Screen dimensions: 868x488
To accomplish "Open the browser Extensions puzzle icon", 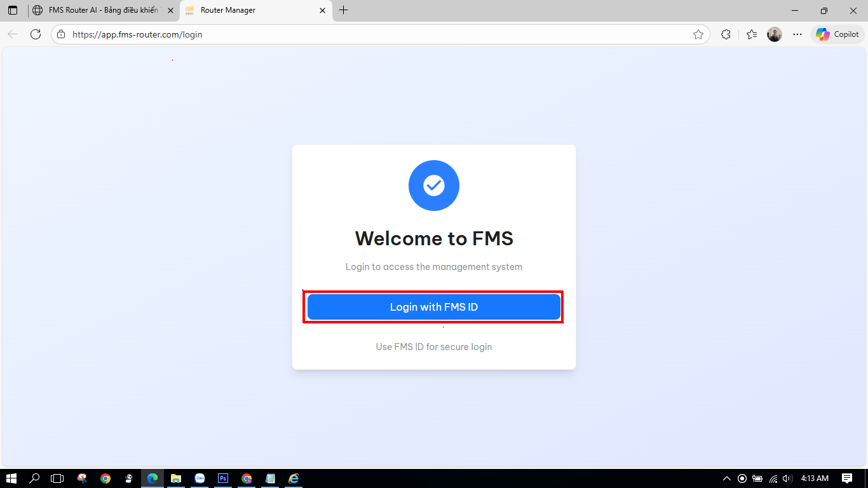I will click(726, 34).
